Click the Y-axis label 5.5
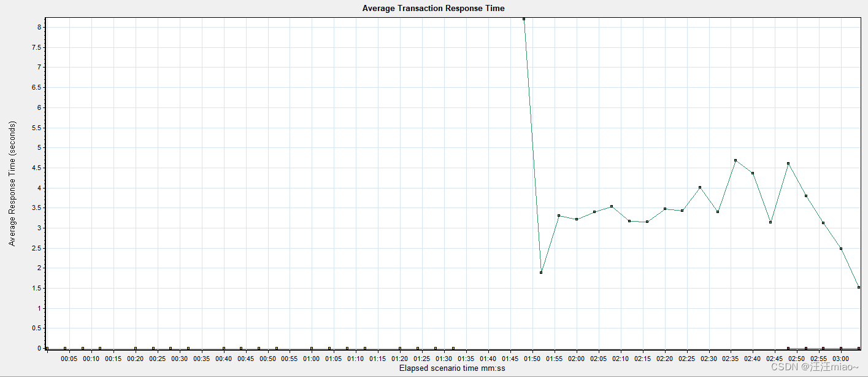The width and height of the screenshot is (868, 377). click(x=36, y=128)
